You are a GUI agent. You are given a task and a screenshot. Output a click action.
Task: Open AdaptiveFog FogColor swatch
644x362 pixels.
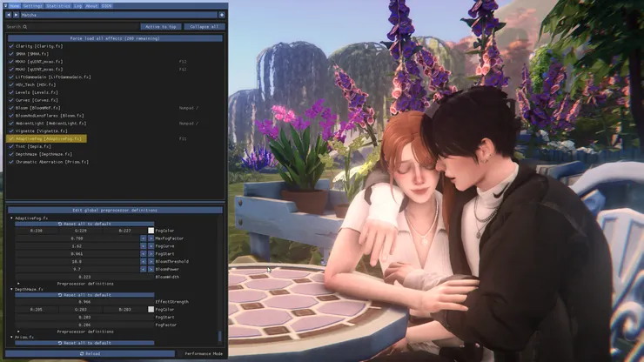(151, 231)
